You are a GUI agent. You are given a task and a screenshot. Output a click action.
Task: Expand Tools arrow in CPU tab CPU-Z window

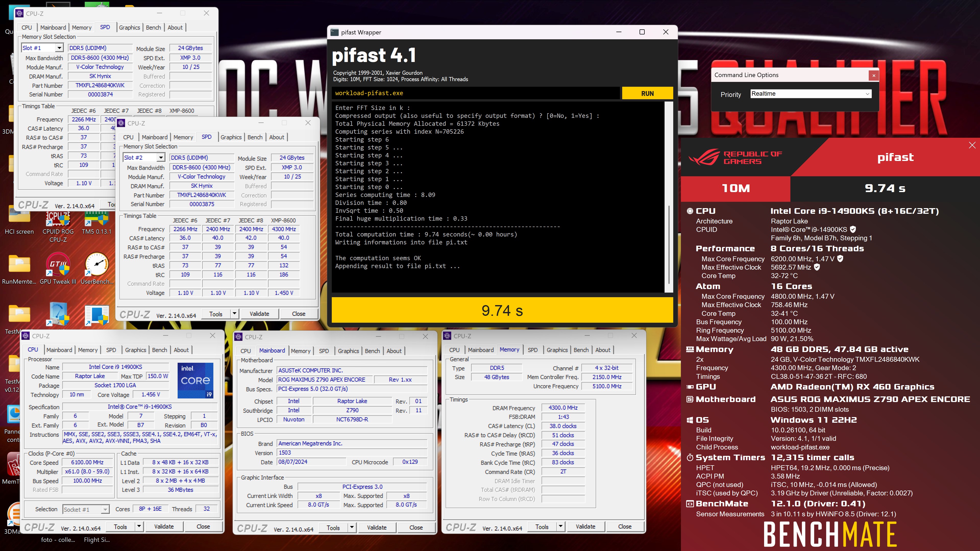pyautogui.click(x=139, y=527)
